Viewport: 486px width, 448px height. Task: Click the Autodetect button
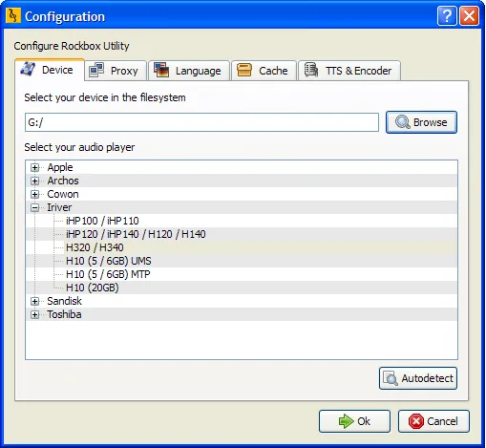(x=418, y=378)
